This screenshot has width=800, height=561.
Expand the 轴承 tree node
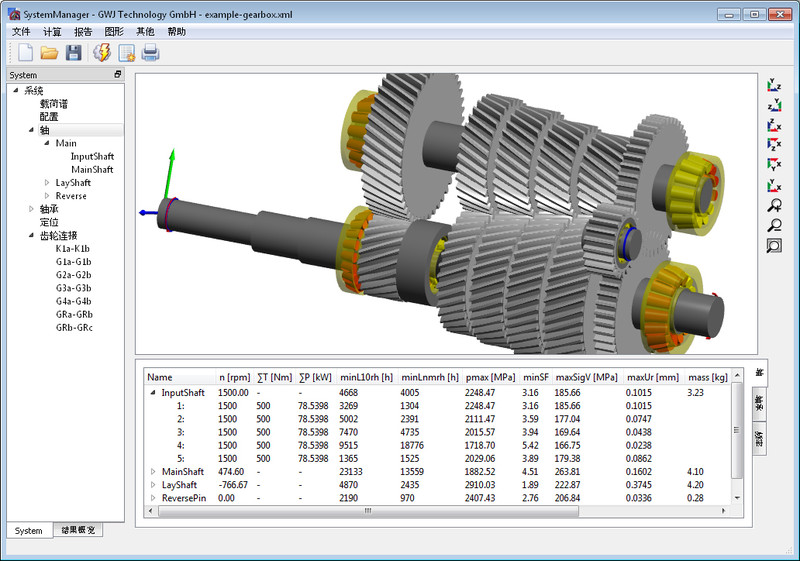pyautogui.click(x=31, y=209)
